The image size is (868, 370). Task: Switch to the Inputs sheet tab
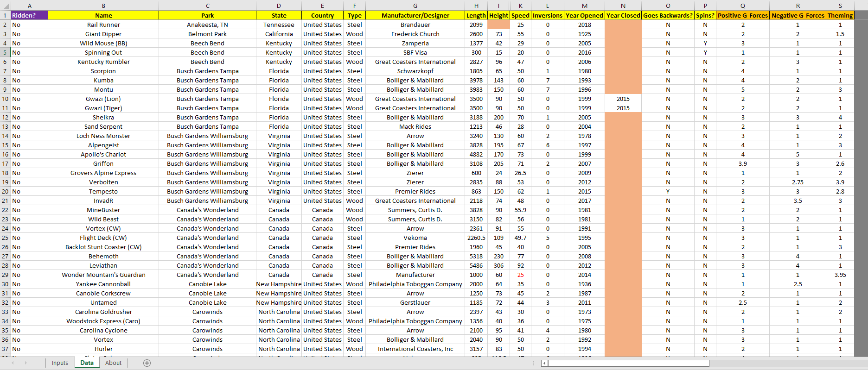[x=60, y=363]
